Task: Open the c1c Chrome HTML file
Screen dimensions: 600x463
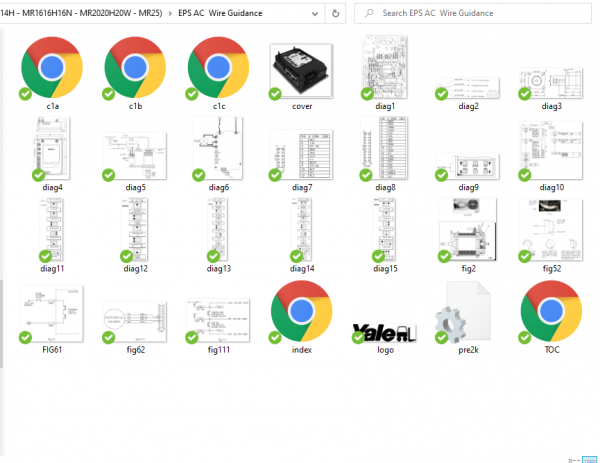Action: [218, 68]
